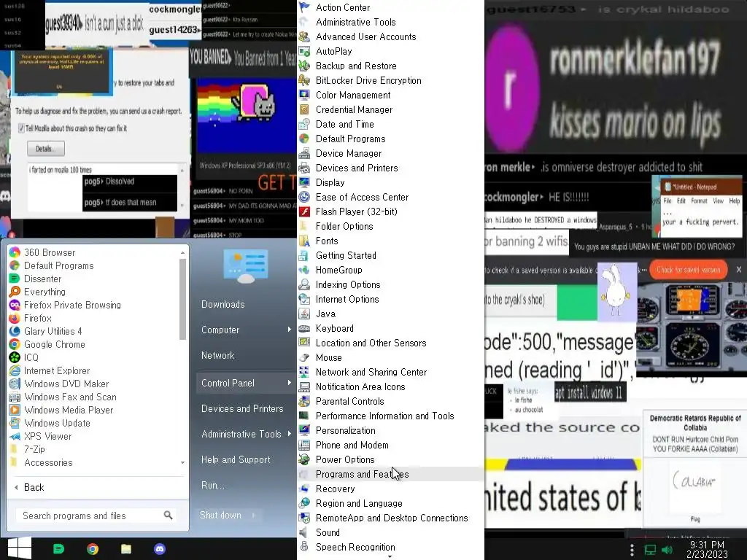Launch Glary Utilities 4
This screenshot has width=747, height=560.
coord(53,331)
